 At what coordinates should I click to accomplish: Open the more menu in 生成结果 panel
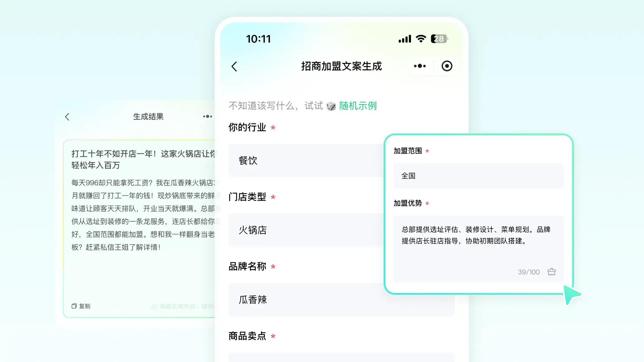[x=208, y=116]
